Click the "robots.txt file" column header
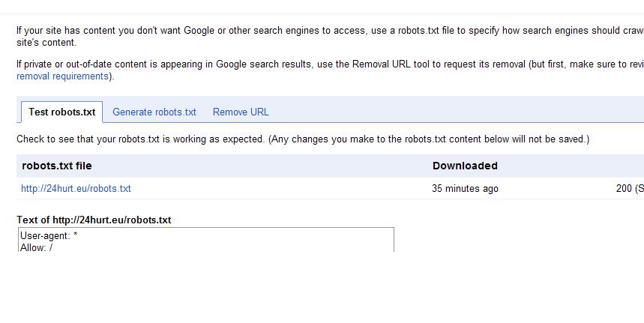This screenshot has height=323, width=644. [x=57, y=166]
